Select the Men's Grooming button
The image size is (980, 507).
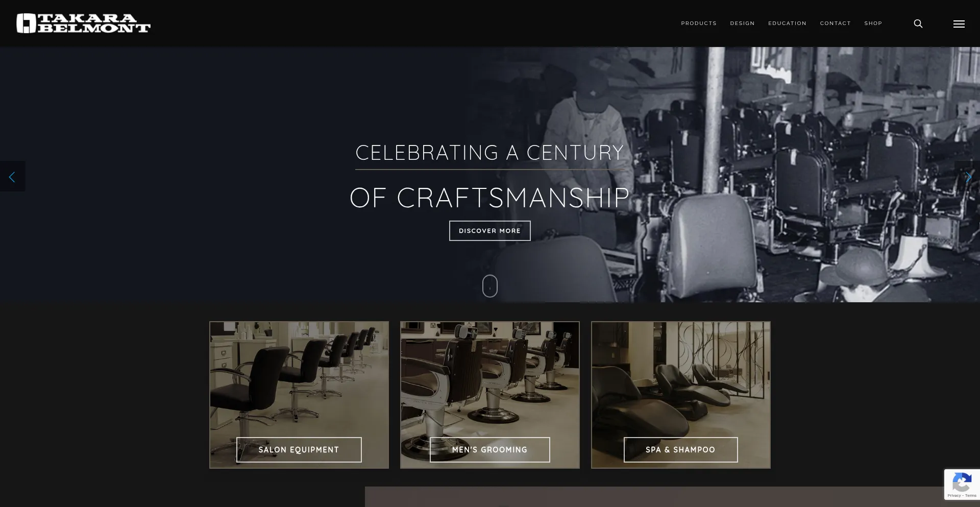(489, 450)
